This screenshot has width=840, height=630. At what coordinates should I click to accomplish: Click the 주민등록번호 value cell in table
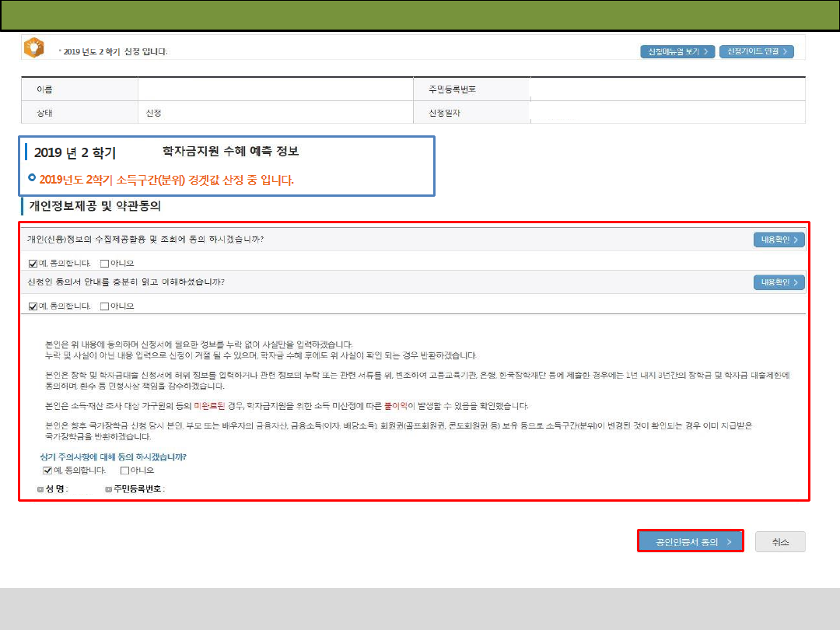tap(667, 89)
